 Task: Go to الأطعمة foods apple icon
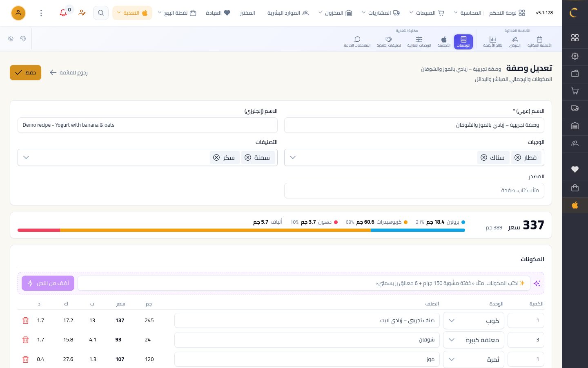[444, 42]
